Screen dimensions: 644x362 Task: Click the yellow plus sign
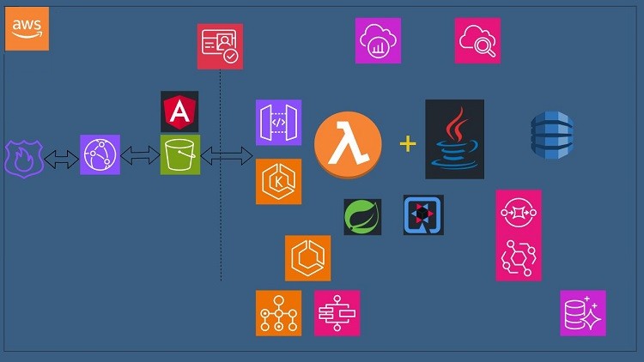click(x=408, y=143)
